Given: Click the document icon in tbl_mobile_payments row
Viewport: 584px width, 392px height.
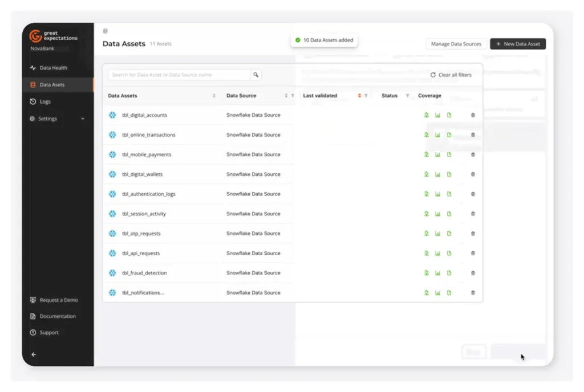Looking at the screenshot, I should coord(449,154).
